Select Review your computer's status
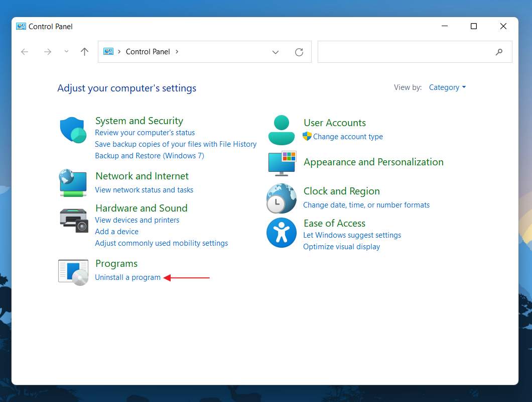532x402 pixels. [x=145, y=133]
